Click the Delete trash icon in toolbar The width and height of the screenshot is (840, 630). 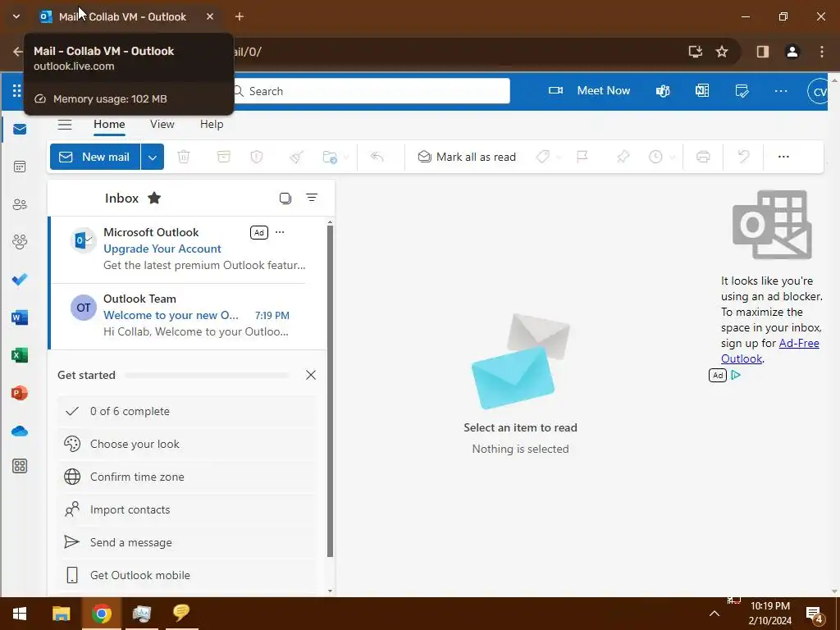pyautogui.click(x=184, y=157)
